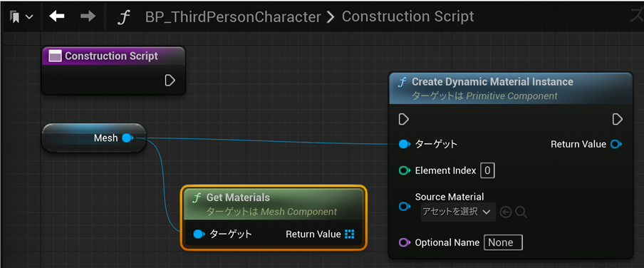The height and width of the screenshot is (268, 644).
Task: Click the use-selected-asset arrow beside Source Material
Action: (x=506, y=212)
